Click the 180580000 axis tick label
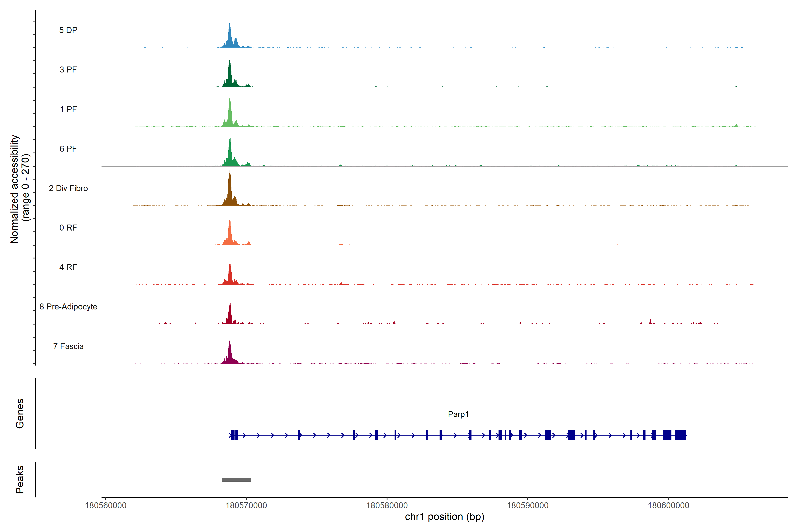The width and height of the screenshot is (798, 532). [387, 505]
